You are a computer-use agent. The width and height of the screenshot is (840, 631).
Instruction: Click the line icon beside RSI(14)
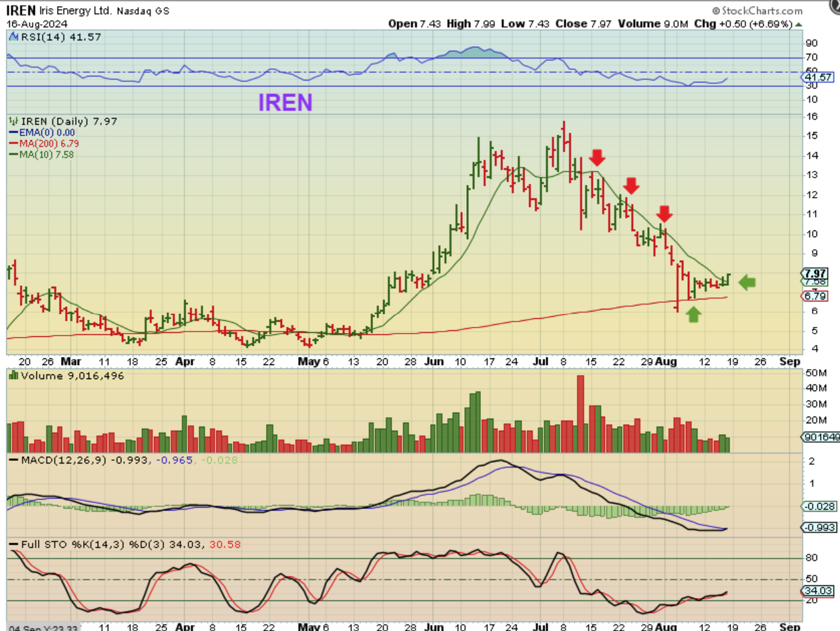[x=13, y=38]
